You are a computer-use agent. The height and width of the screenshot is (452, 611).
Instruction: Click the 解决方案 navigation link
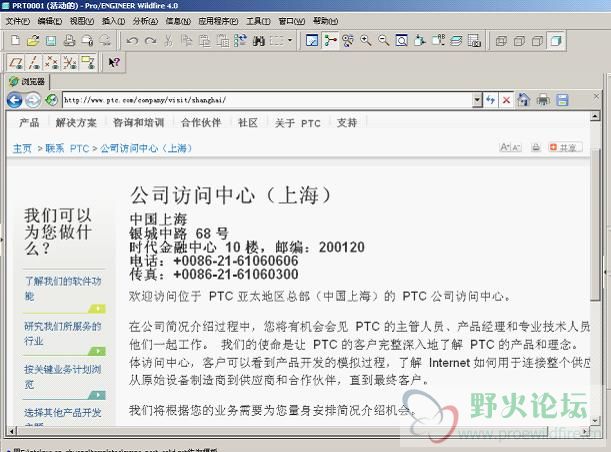[x=76, y=123]
